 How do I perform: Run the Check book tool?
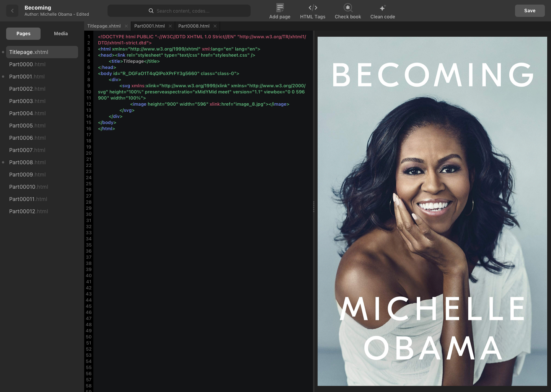click(x=348, y=11)
